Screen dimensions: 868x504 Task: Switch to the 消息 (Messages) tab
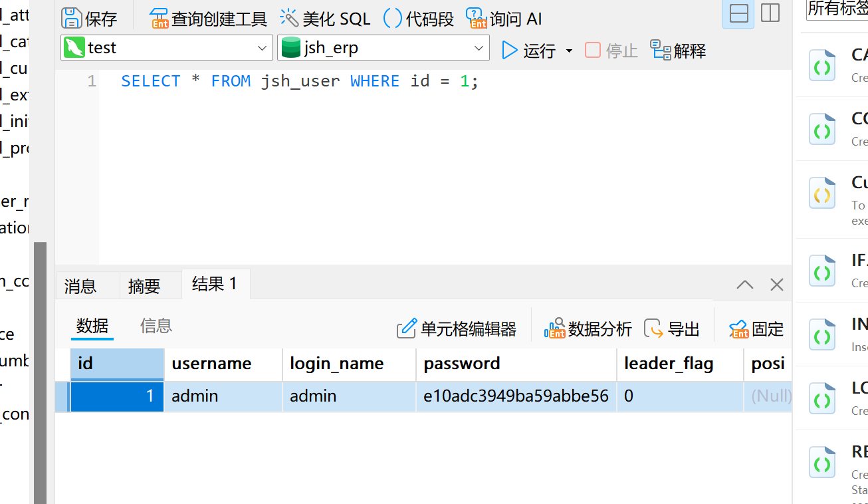(80, 286)
